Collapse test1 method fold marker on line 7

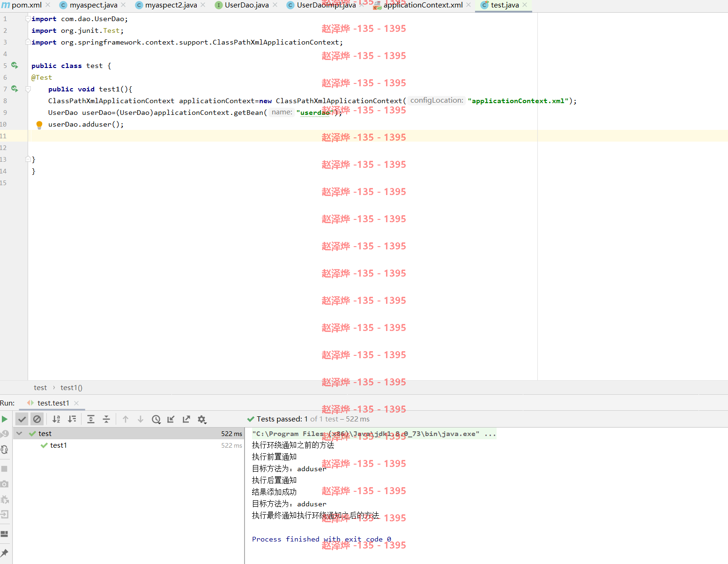28,89
